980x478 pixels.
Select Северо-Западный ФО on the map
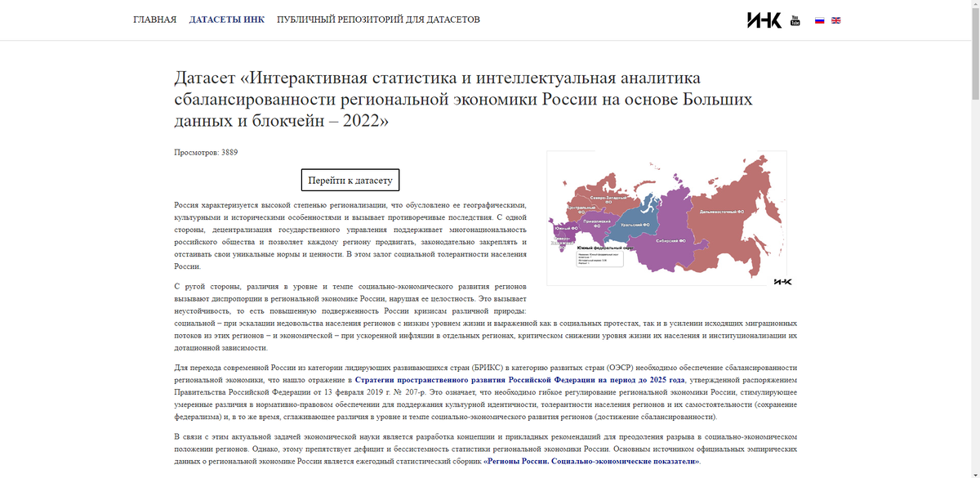(x=608, y=200)
